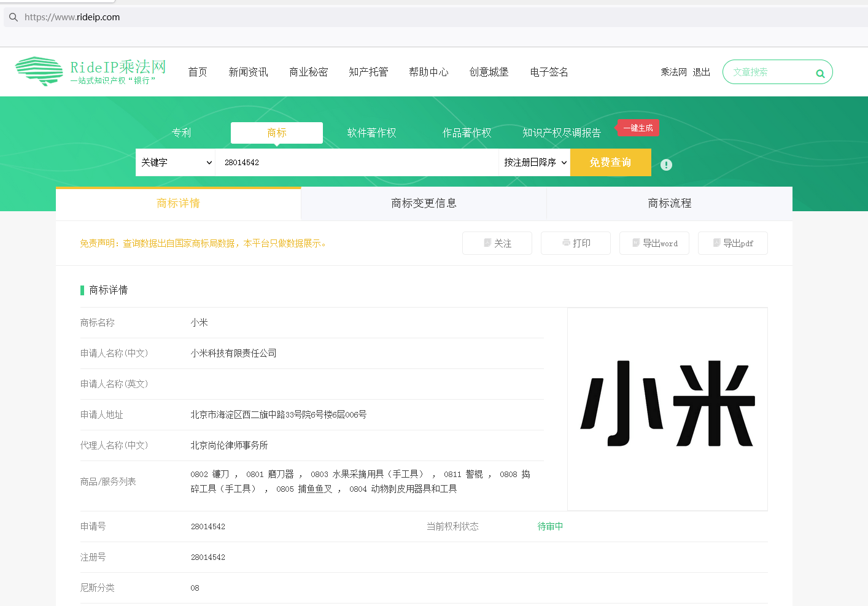The height and width of the screenshot is (606, 868).
Task: Switch to the 专利 search tab
Action: pos(181,133)
